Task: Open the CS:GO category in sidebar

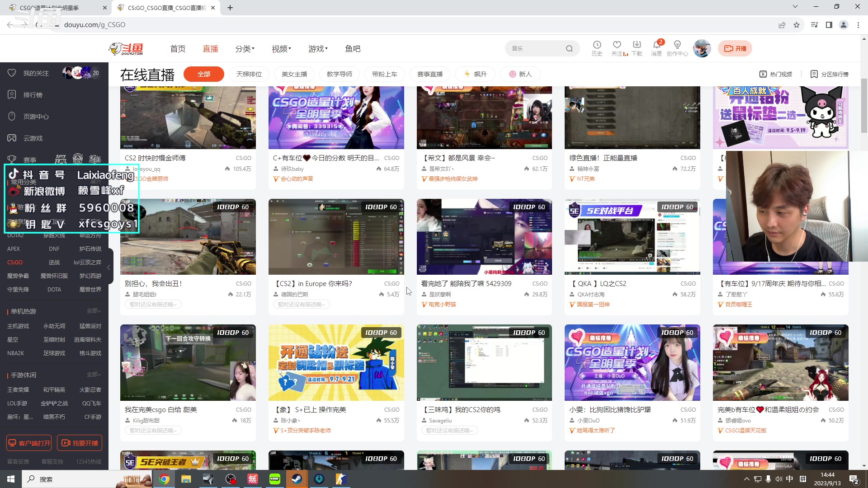Action: tap(15, 262)
